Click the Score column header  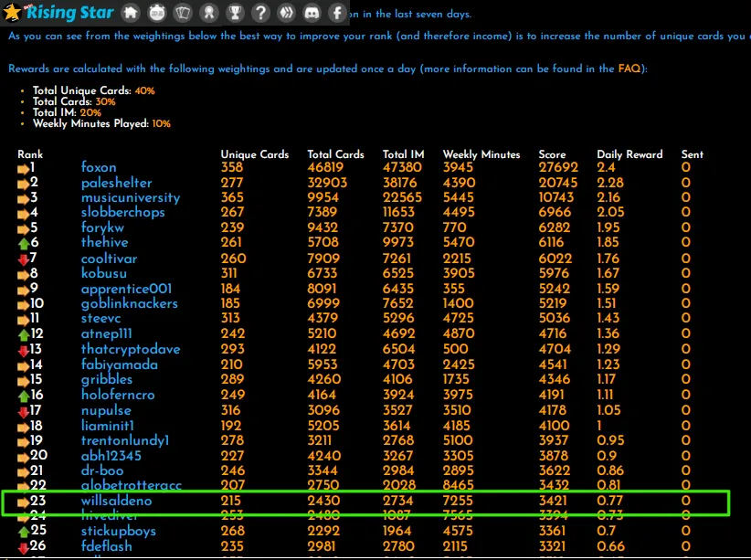coord(552,154)
